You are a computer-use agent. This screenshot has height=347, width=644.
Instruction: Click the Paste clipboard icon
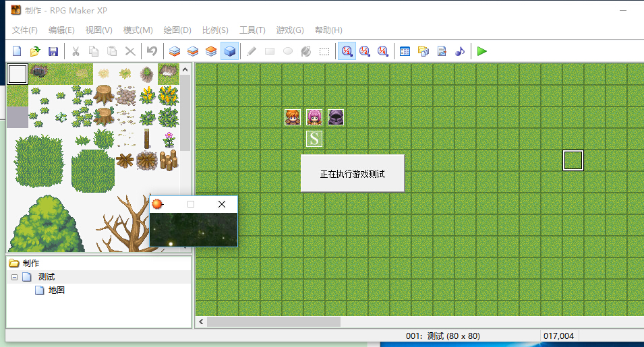pyautogui.click(x=112, y=51)
